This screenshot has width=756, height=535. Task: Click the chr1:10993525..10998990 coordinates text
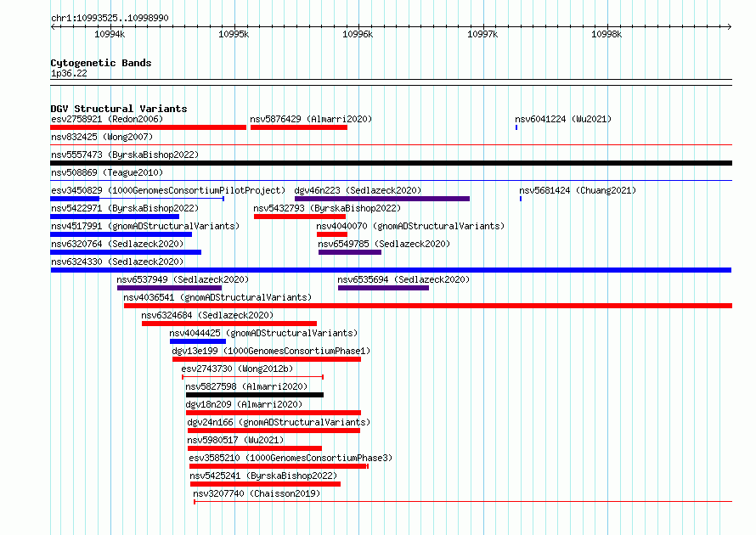point(110,18)
